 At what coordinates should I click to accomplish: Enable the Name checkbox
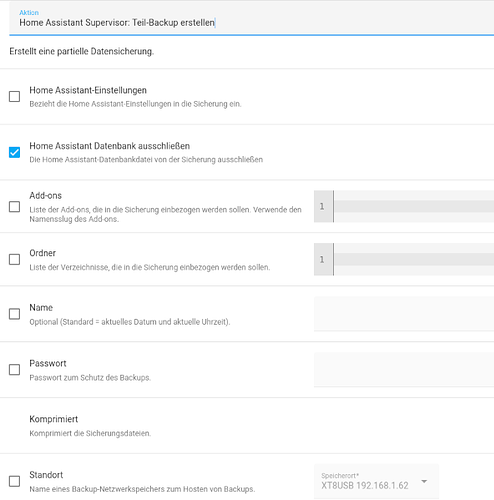[x=14, y=314]
